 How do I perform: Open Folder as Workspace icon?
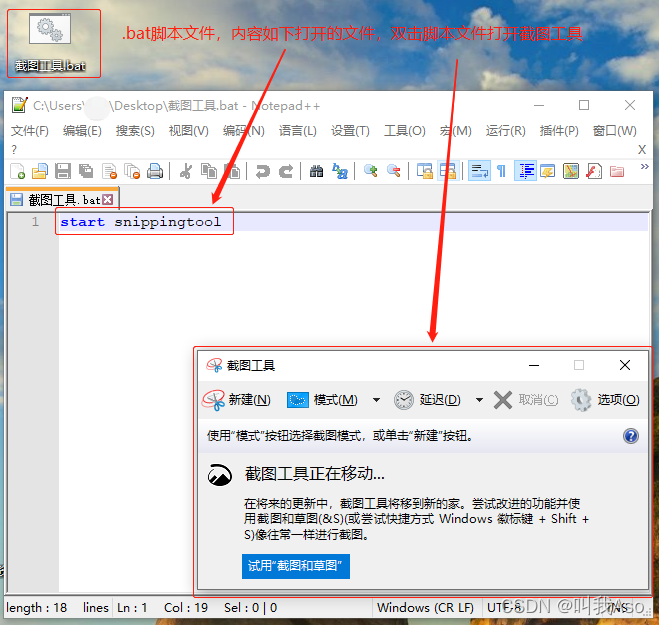[x=617, y=171]
